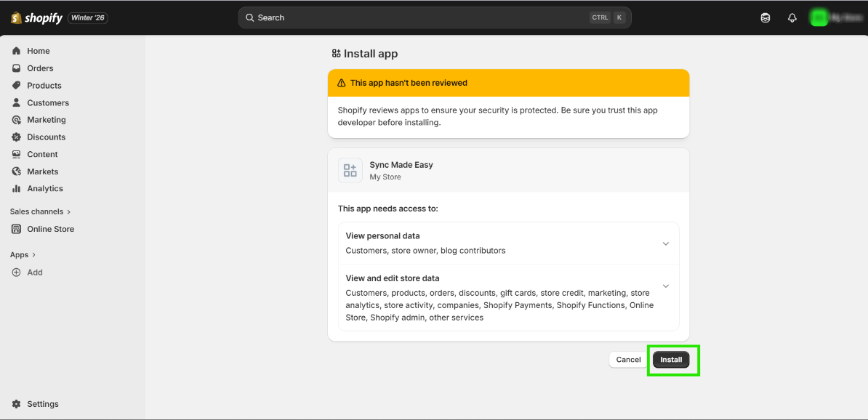This screenshot has height=420, width=868.
Task: Click the Discounts badge icon
Action: click(17, 137)
